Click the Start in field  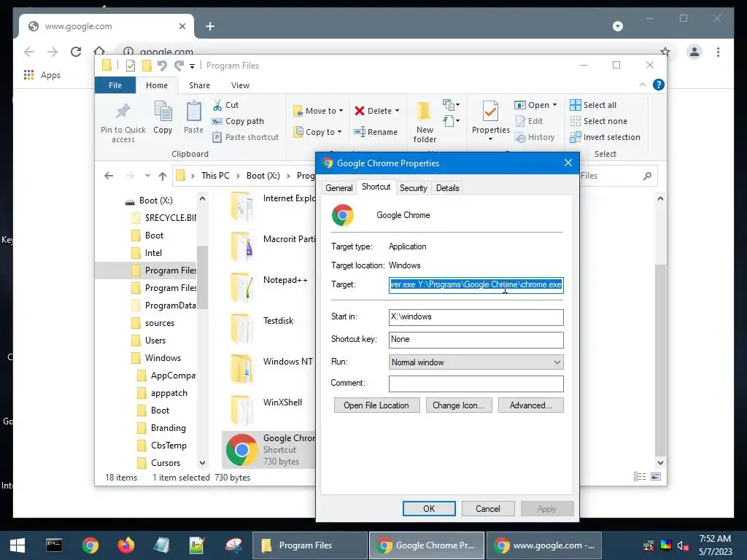tap(476, 317)
